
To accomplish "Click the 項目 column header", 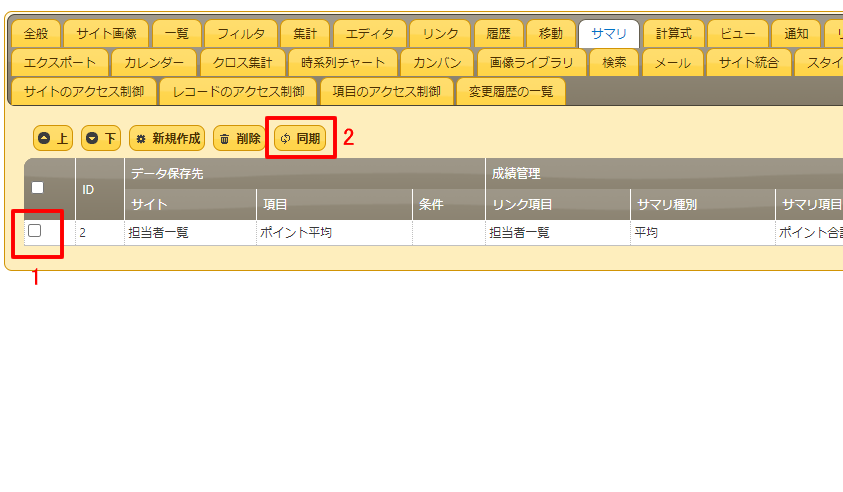I will pyautogui.click(x=334, y=205).
